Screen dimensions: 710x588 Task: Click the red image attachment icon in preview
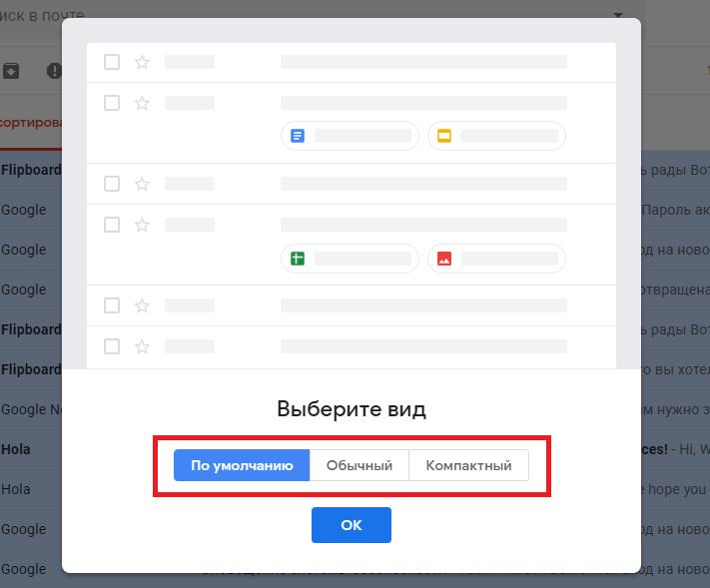click(444, 259)
